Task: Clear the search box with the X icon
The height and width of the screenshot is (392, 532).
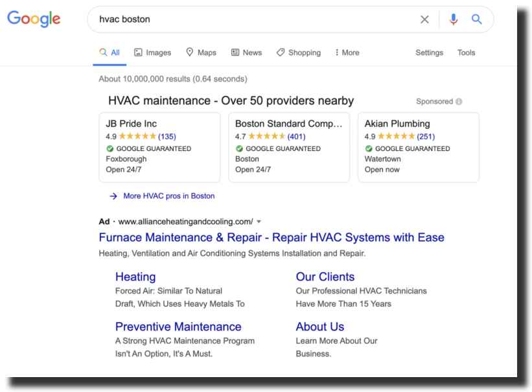Action: (x=424, y=19)
